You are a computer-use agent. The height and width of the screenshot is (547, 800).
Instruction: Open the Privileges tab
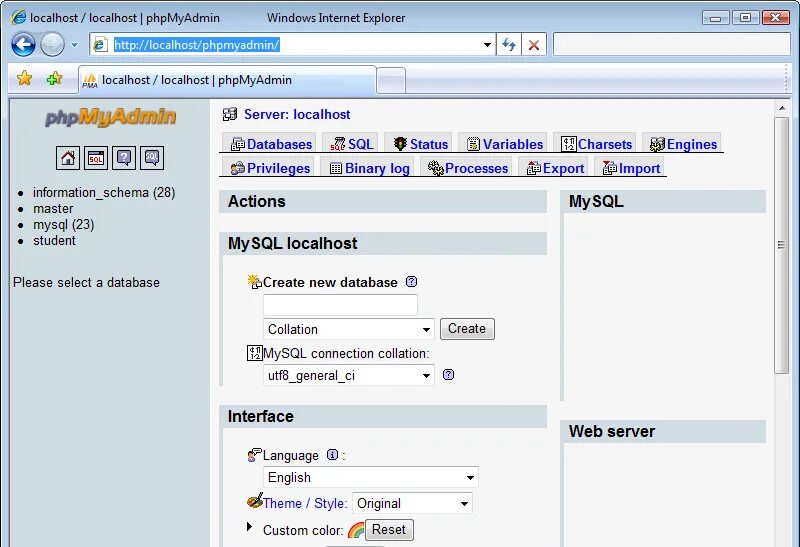[x=270, y=168]
